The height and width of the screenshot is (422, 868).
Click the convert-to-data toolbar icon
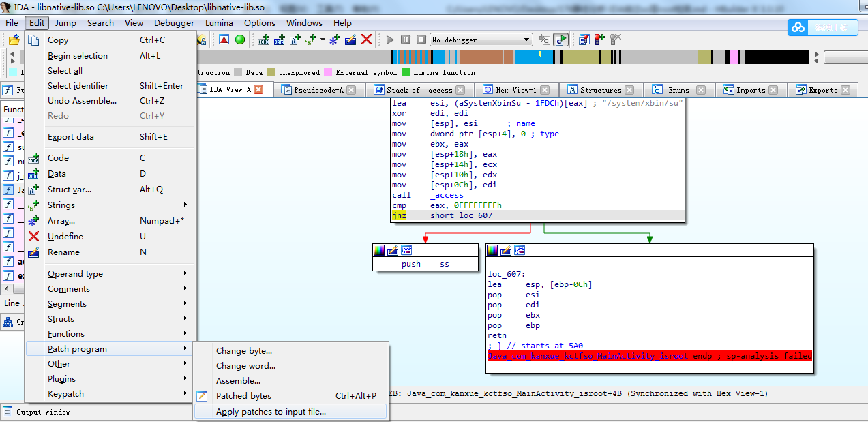(280, 40)
